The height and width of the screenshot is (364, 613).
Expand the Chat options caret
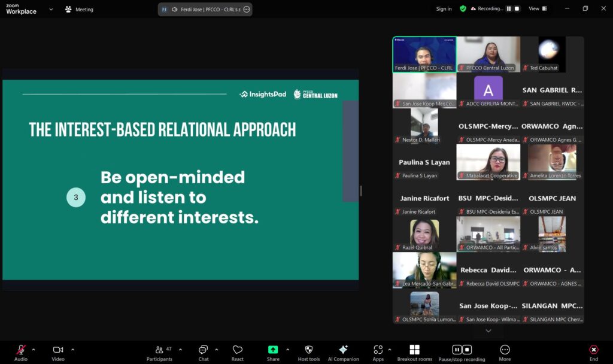coord(216,350)
